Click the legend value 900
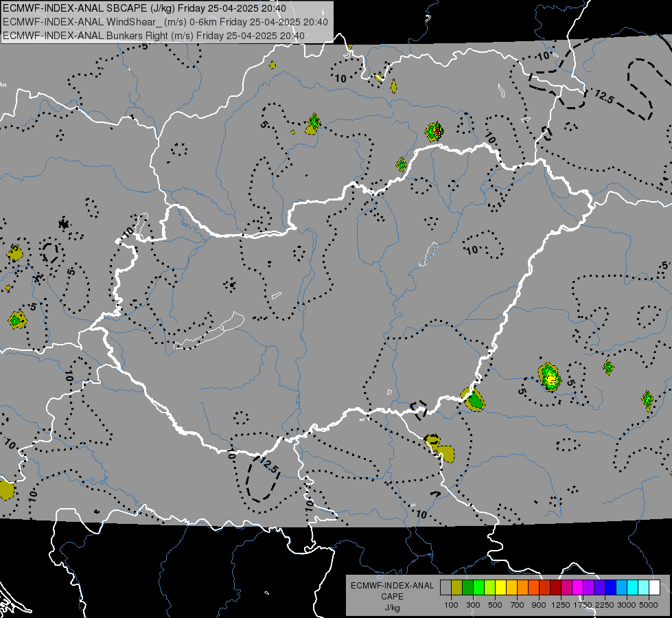672x618 pixels. 539,605
